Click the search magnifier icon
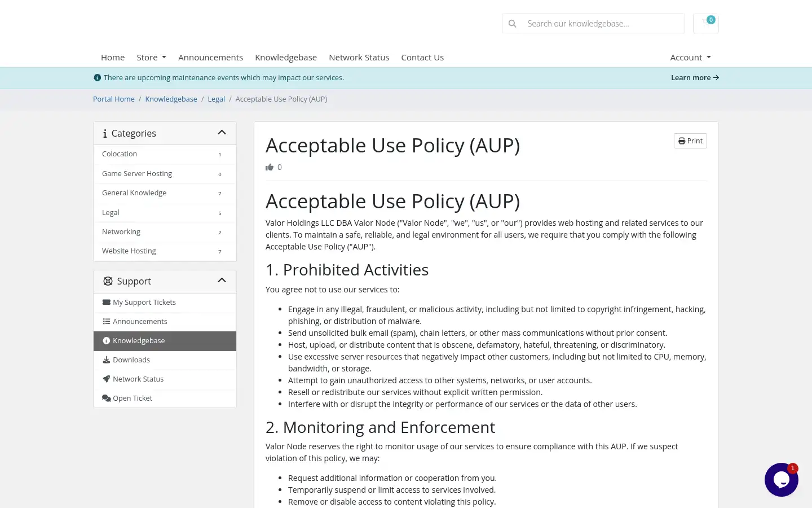This screenshot has height=508, width=812. tap(512, 24)
